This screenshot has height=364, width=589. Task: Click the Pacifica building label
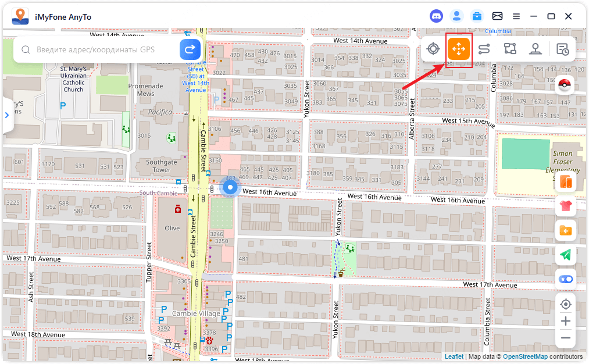(x=160, y=112)
